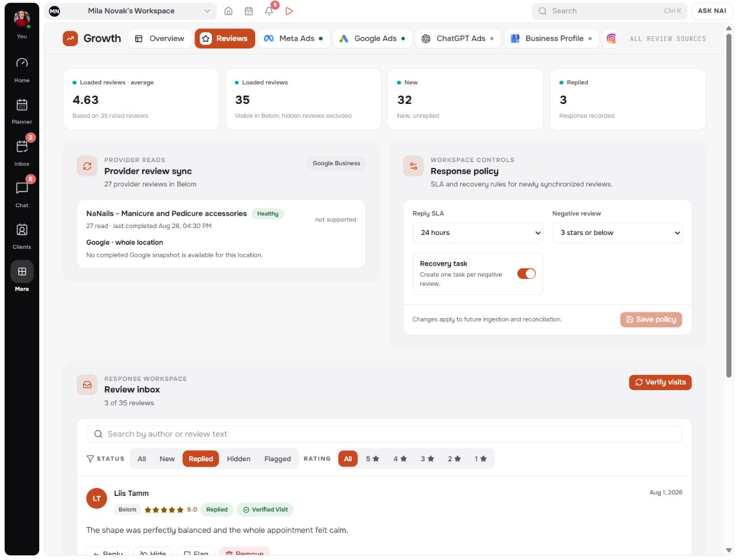
Task: Click the 32 New reviews count
Action: coord(404,100)
